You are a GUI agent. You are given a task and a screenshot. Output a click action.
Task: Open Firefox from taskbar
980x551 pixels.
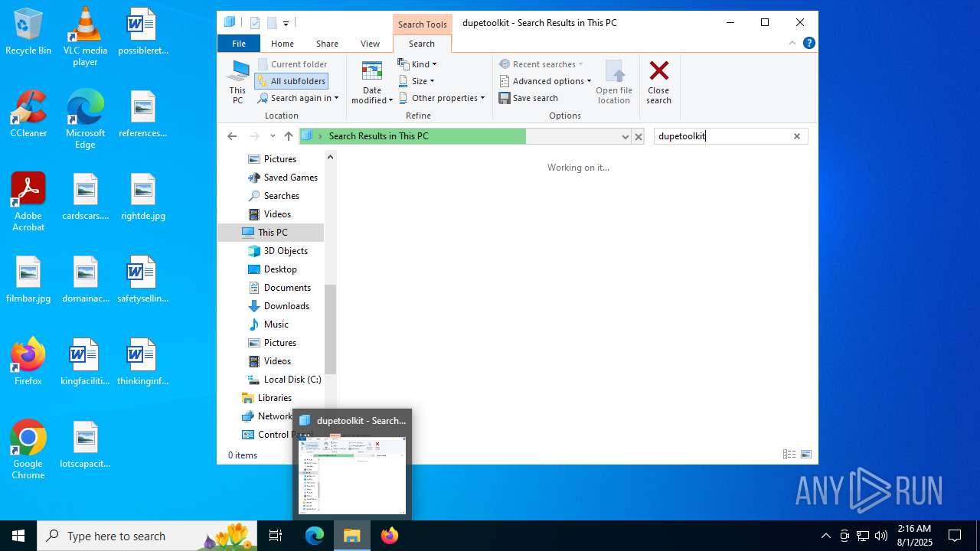point(390,536)
